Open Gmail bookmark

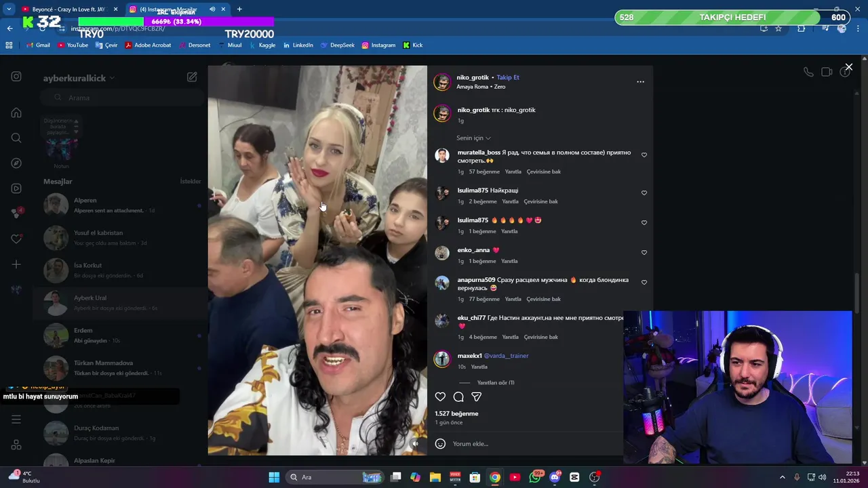click(39, 45)
